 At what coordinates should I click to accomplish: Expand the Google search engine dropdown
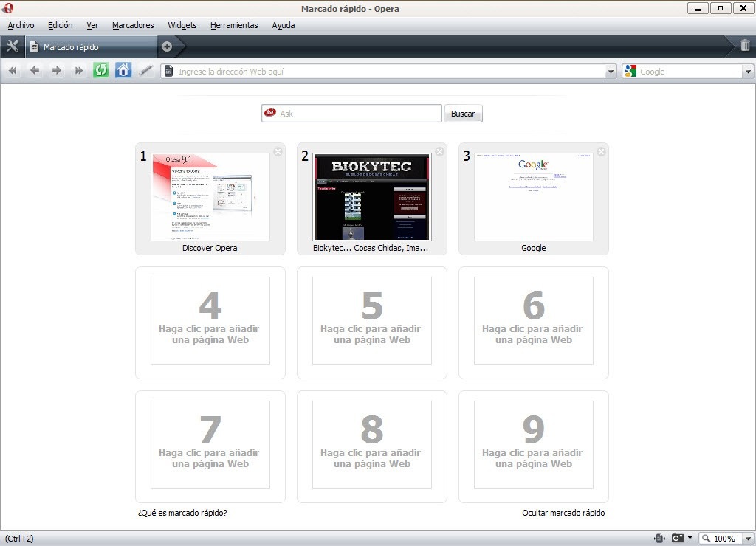748,72
